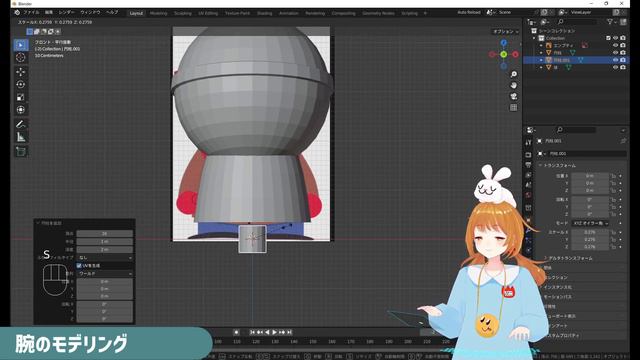640x360 pixels.
Task: Switch to the UV Editing workspace tab
Action: [208, 13]
